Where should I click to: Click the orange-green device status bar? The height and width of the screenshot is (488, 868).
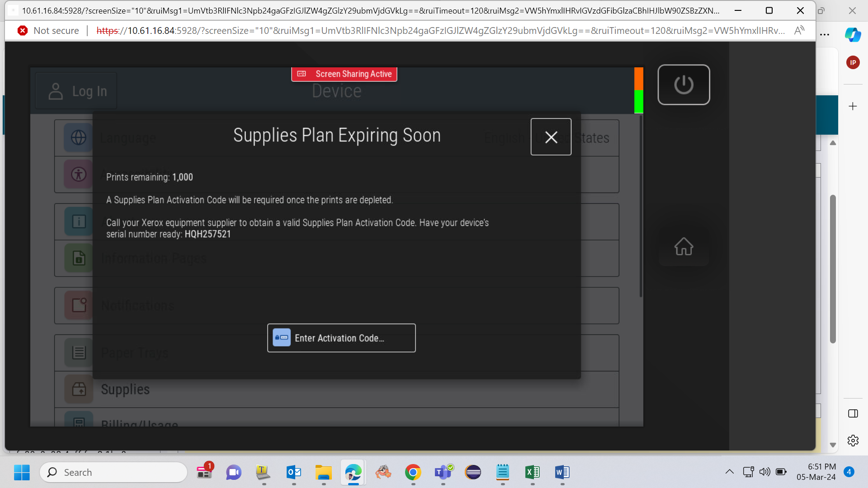coord(638,90)
